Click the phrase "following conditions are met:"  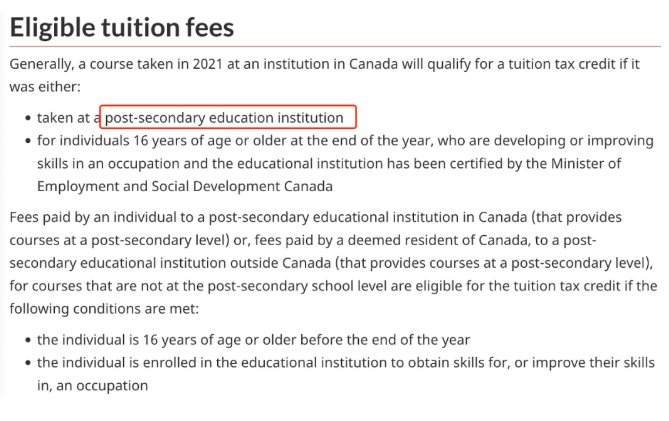pyautogui.click(x=104, y=308)
